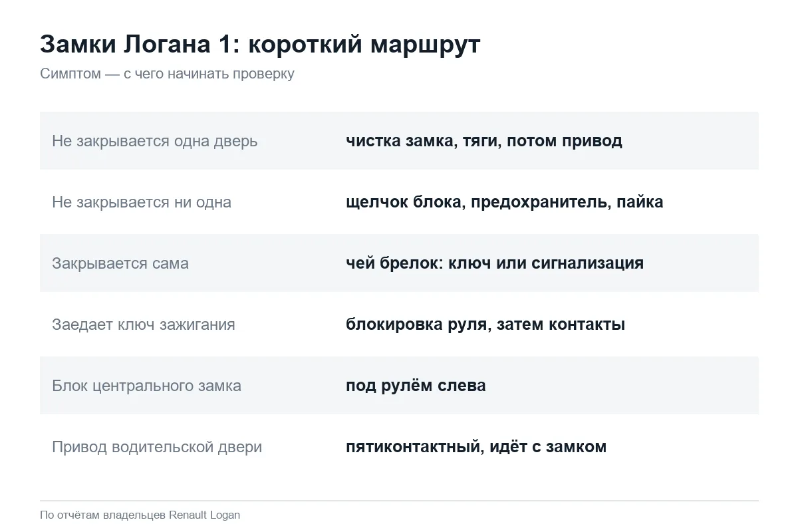Select the cell 'Заедает ключ зажигания'

144,325
